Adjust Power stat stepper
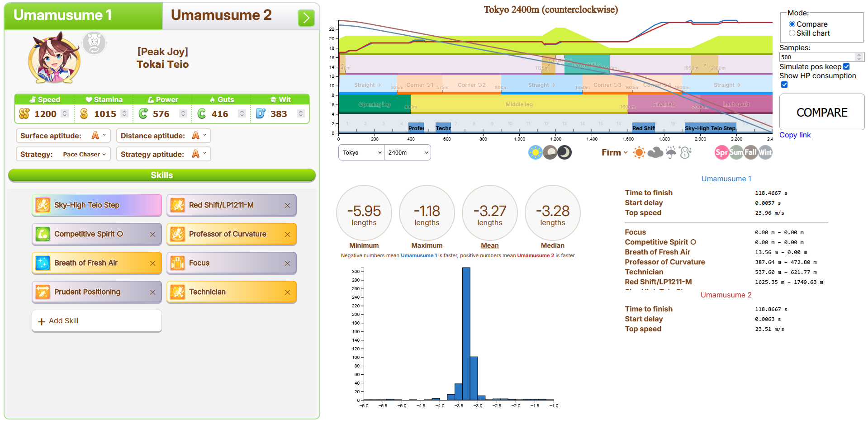 click(x=183, y=113)
